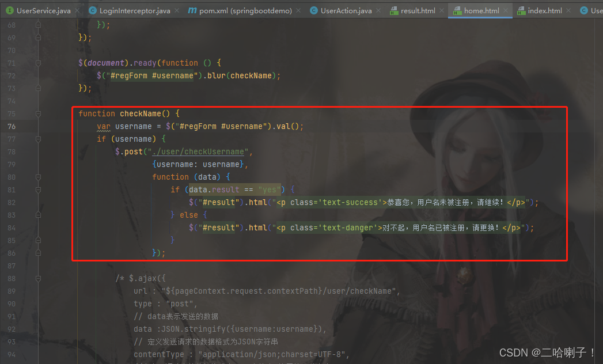Click {username: username} on line 79
The width and height of the screenshot is (603, 364).
coord(198,164)
